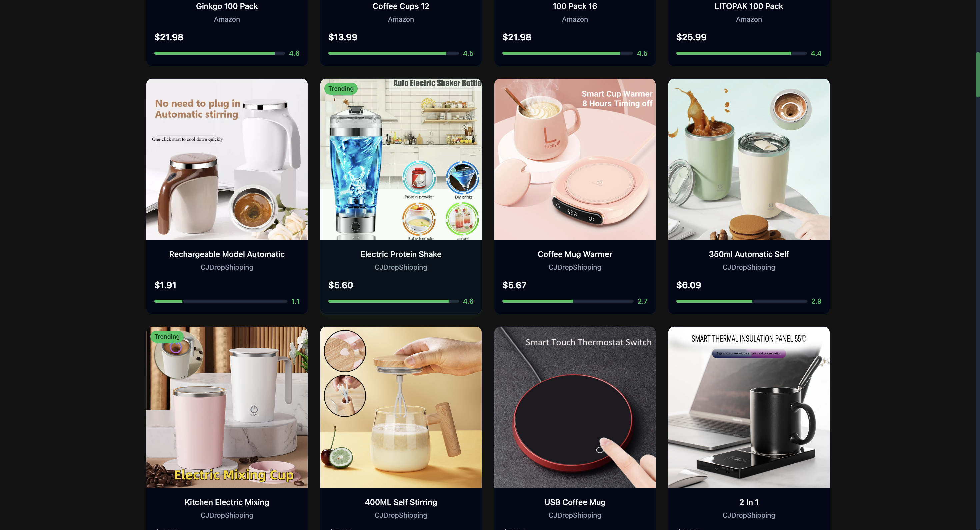This screenshot has width=980, height=530.
Task: Click the Electric Protein Shake title
Action: pyautogui.click(x=401, y=254)
